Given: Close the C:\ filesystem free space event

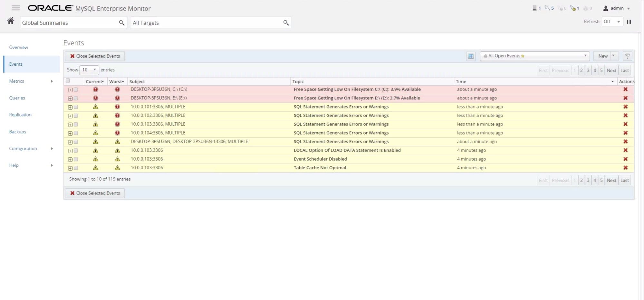Looking at the screenshot, I should (625, 89).
